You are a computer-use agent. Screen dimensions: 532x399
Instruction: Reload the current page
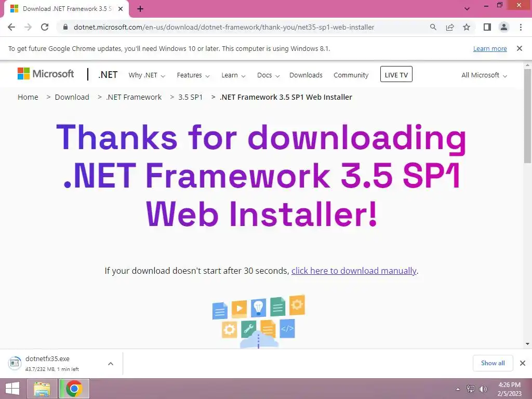click(x=45, y=27)
